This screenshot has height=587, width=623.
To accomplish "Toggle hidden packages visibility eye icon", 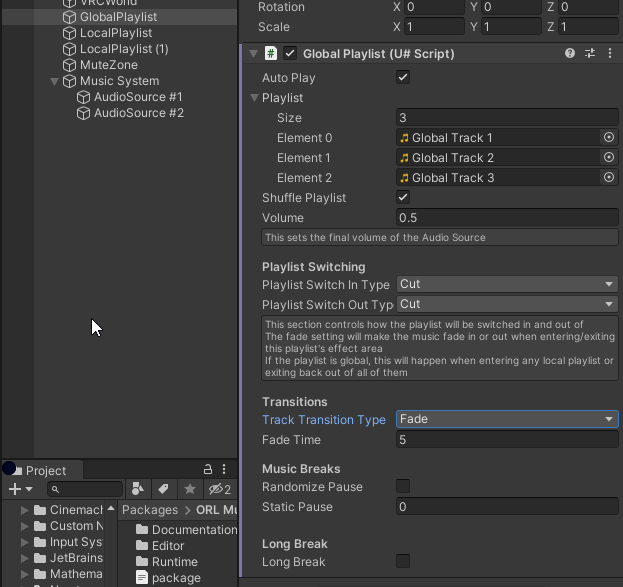I will tap(219, 489).
